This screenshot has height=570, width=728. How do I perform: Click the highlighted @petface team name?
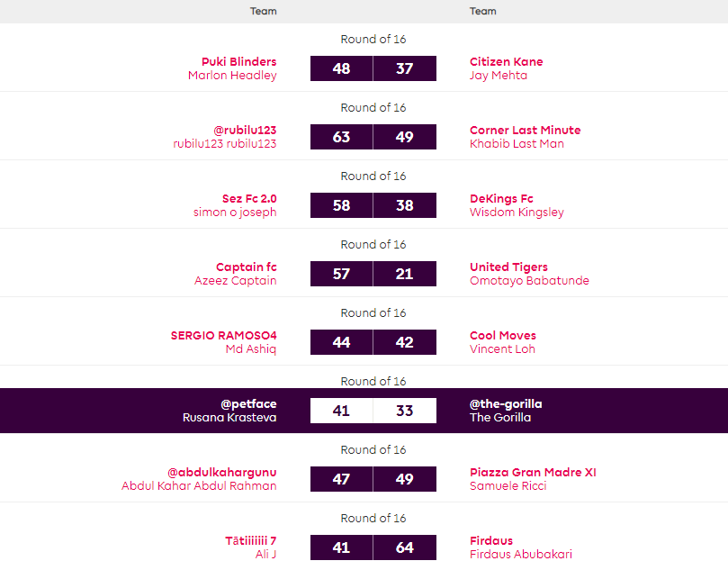click(x=248, y=404)
